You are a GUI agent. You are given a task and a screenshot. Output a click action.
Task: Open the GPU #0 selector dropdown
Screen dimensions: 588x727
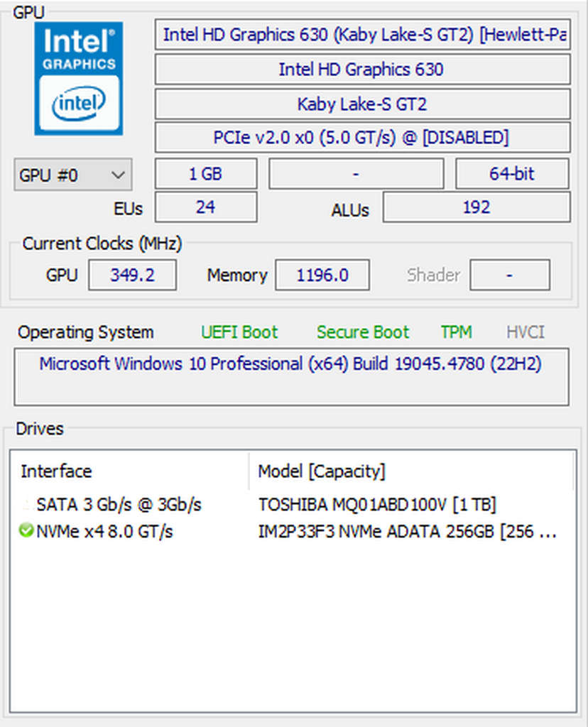tap(72, 174)
